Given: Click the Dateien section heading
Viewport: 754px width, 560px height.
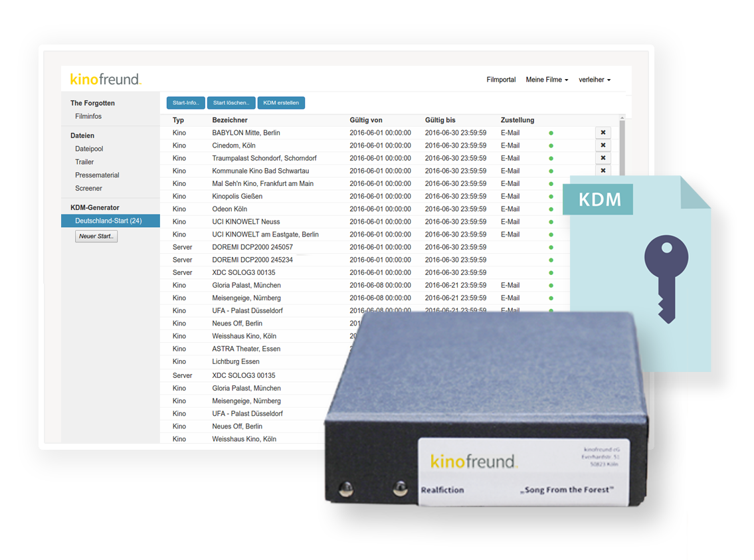Looking at the screenshot, I should (x=82, y=136).
